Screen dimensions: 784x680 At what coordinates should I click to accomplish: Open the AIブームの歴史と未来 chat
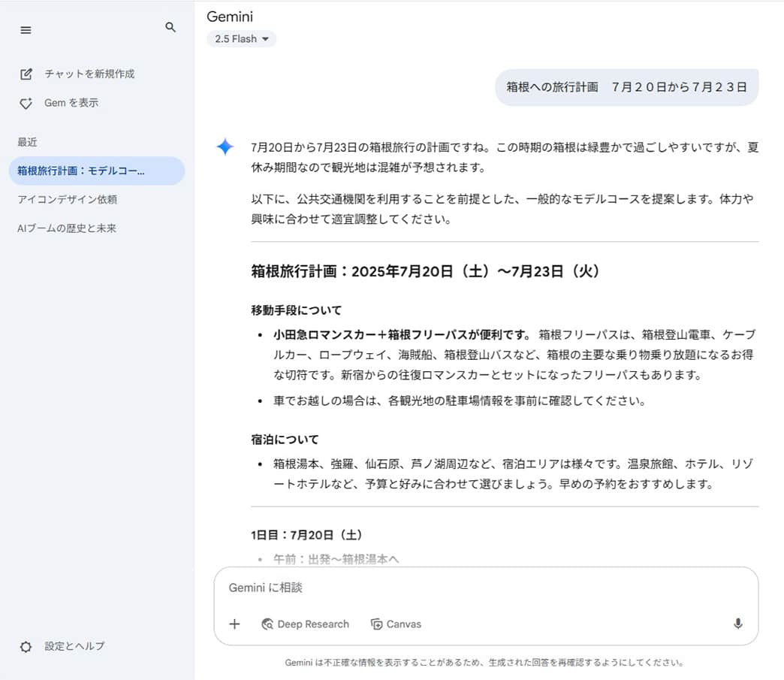click(x=66, y=228)
